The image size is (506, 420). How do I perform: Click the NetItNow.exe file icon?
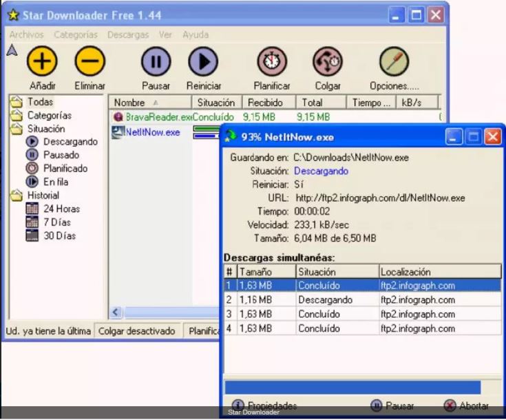click(x=118, y=132)
